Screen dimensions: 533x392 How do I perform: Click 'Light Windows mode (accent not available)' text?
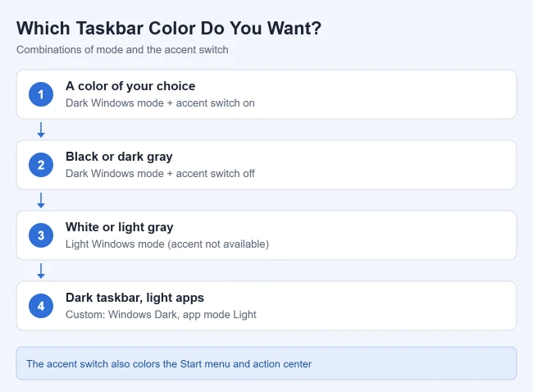click(x=167, y=244)
